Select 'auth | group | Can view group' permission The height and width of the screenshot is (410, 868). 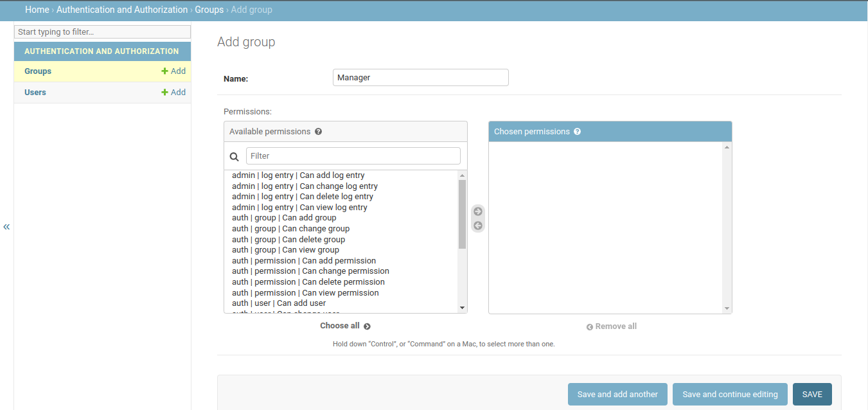(x=285, y=250)
